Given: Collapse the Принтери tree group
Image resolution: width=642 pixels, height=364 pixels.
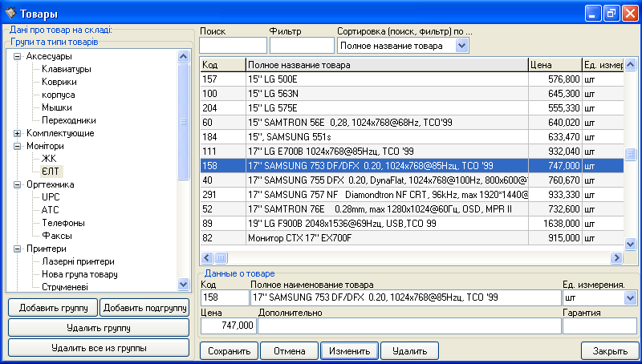Looking at the screenshot, I should [x=18, y=249].
